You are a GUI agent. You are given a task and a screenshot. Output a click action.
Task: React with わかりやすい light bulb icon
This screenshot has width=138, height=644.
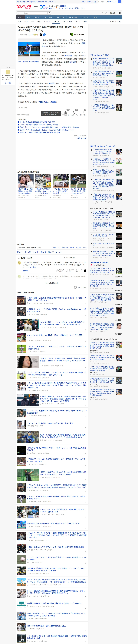74,112
